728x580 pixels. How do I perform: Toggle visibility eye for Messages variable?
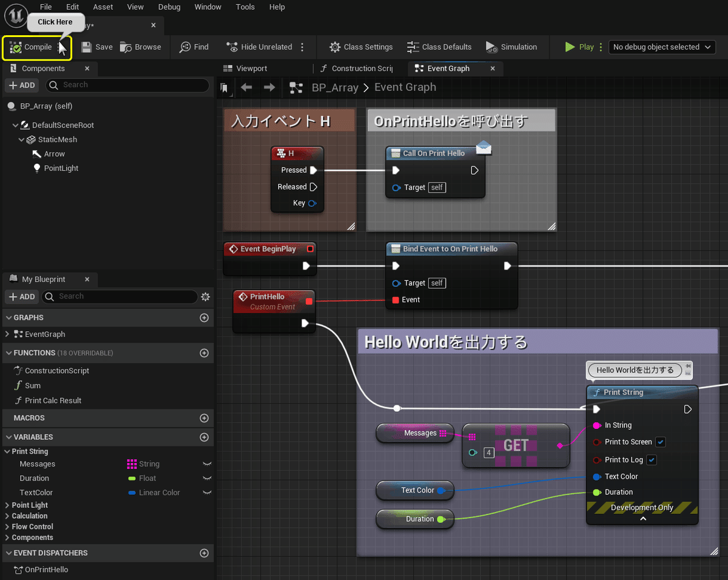[x=206, y=464]
